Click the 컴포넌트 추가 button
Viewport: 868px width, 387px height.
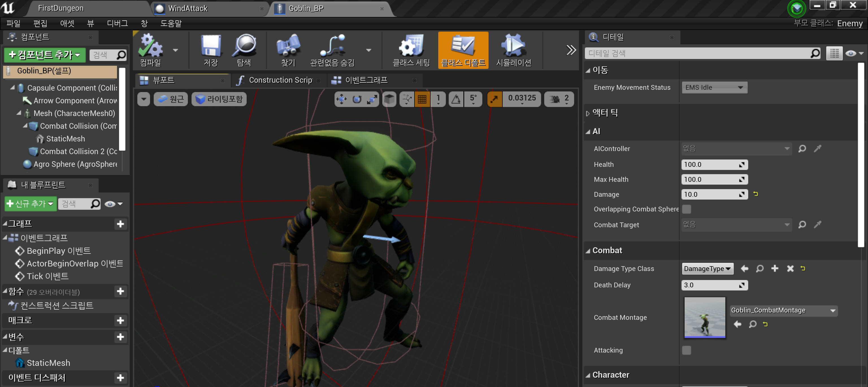click(44, 54)
